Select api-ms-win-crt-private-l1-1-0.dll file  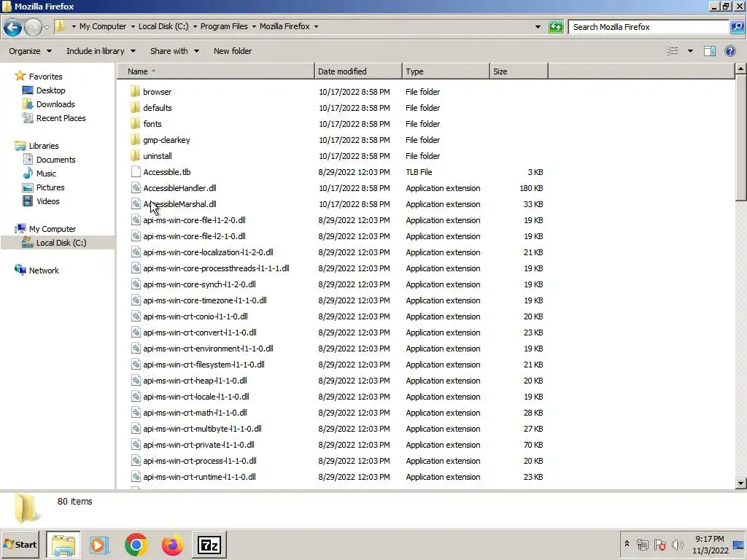pyautogui.click(x=198, y=445)
